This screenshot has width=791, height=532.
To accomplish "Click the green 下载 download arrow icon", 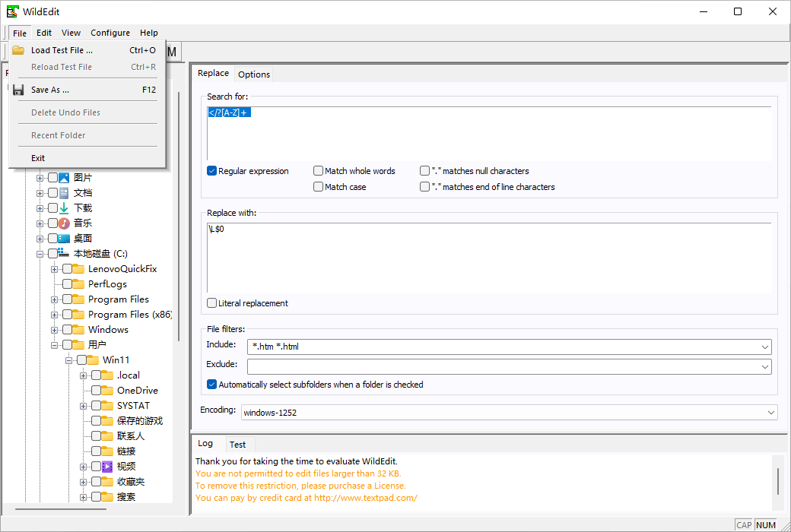I will tap(64, 207).
